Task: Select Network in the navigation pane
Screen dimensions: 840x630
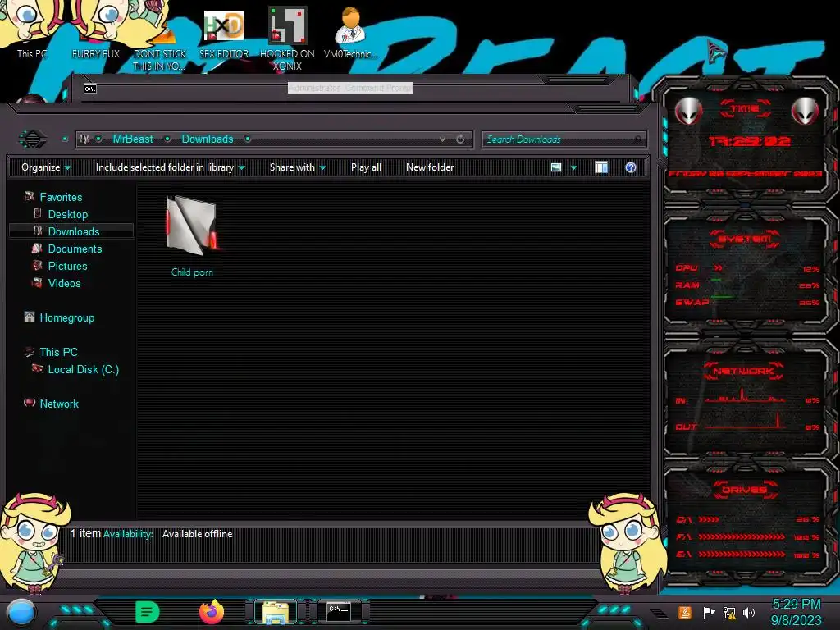Action: point(59,404)
